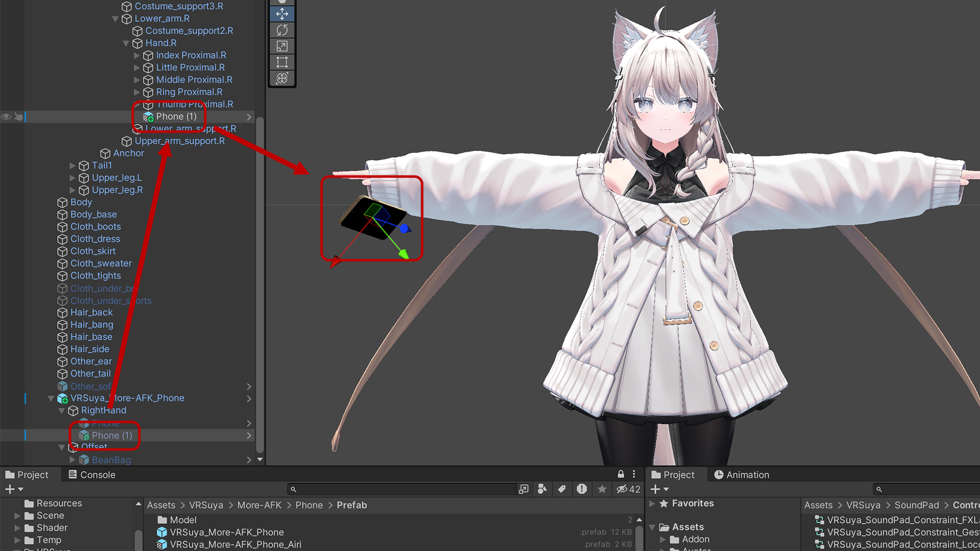Expand the Tail1 hierarchy node
The width and height of the screenshot is (980, 551).
click(72, 166)
